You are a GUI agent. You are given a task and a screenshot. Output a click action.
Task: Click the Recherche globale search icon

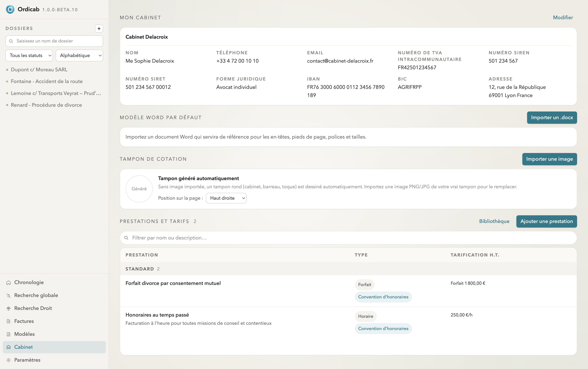coord(9,295)
